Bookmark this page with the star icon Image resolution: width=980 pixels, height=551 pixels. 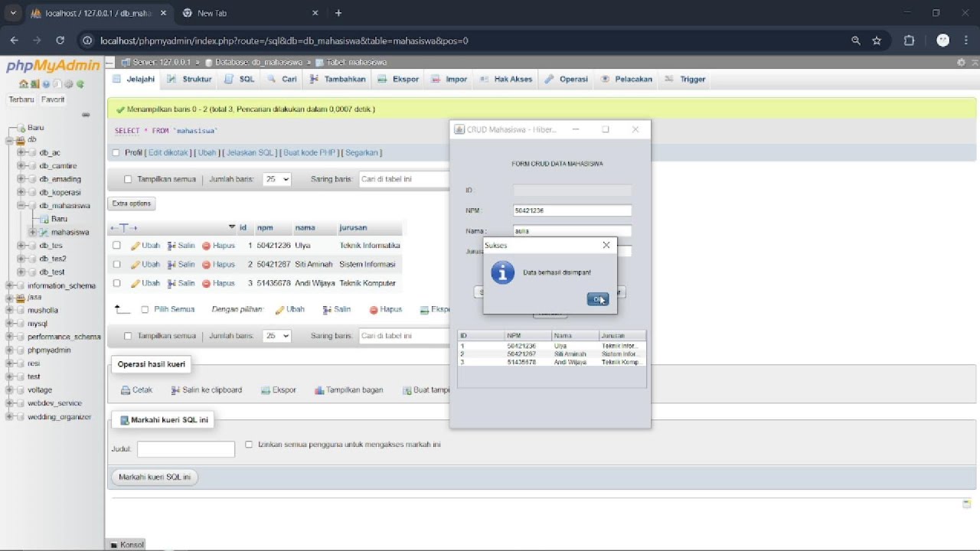[877, 41]
